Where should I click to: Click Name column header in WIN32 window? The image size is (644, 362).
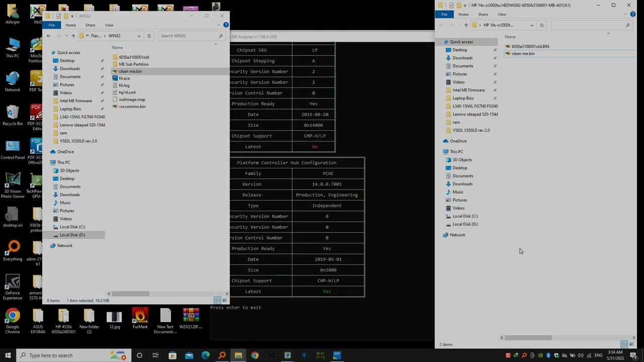click(x=117, y=48)
